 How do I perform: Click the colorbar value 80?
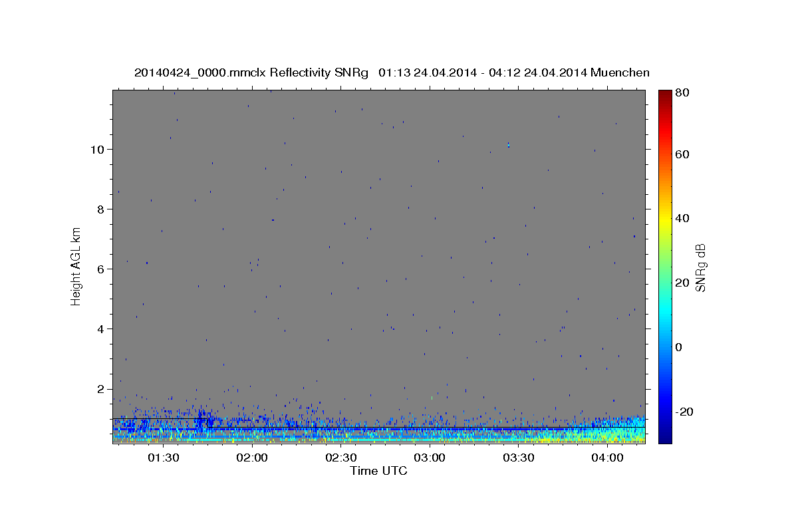click(x=682, y=93)
